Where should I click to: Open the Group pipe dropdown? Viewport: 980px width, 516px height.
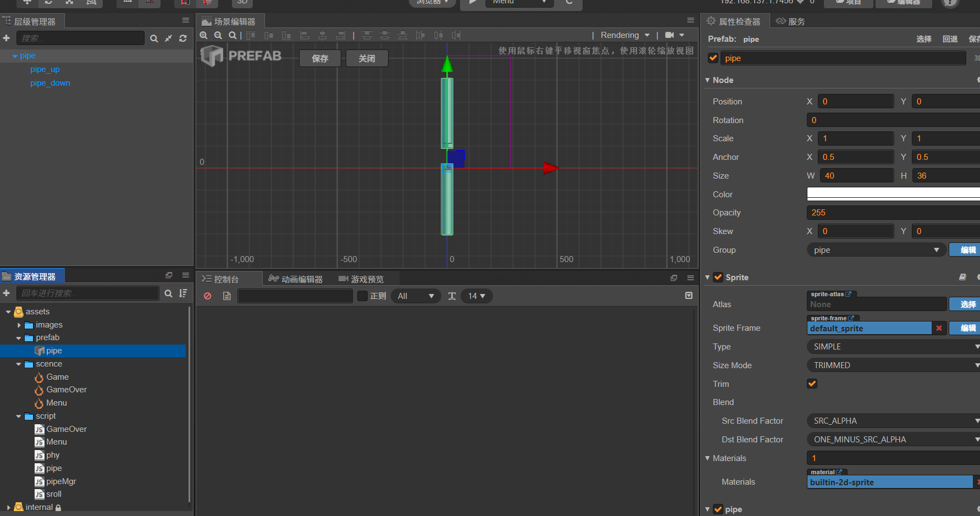click(876, 250)
